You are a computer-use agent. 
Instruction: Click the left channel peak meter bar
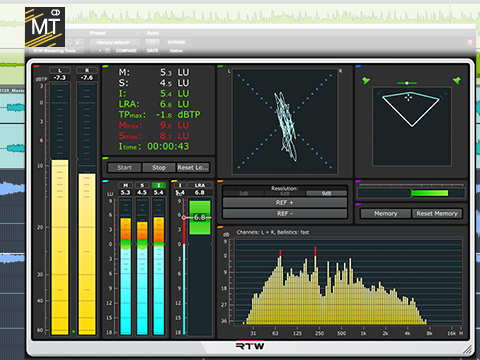point(60,209)
